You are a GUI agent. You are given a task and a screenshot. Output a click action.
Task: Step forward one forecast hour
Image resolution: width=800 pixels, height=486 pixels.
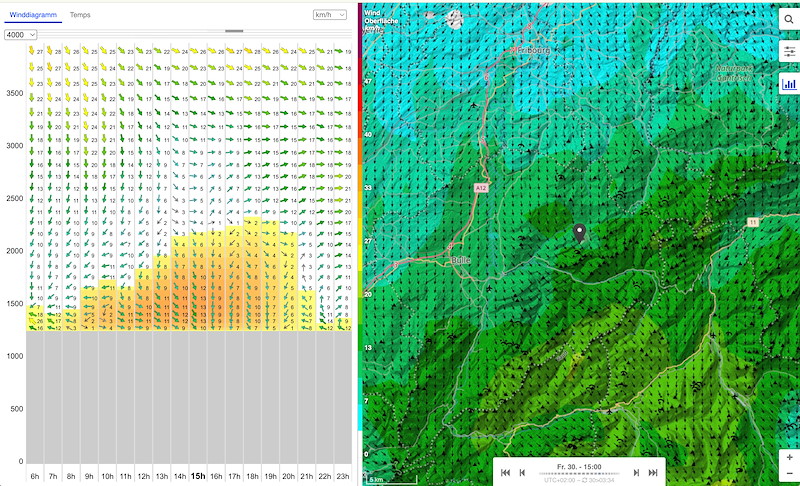coord(636,473)
